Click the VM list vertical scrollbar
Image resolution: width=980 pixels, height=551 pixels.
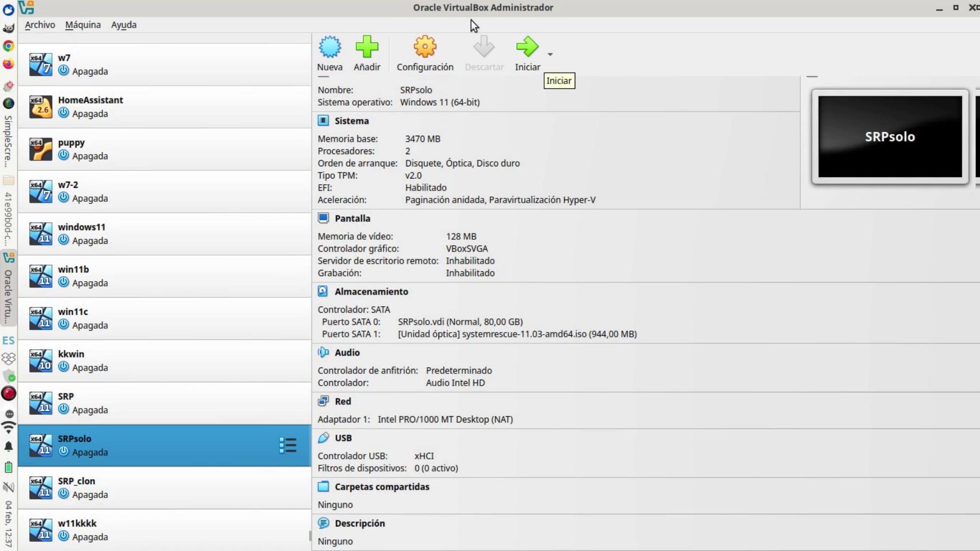click(x=310, y=536)
